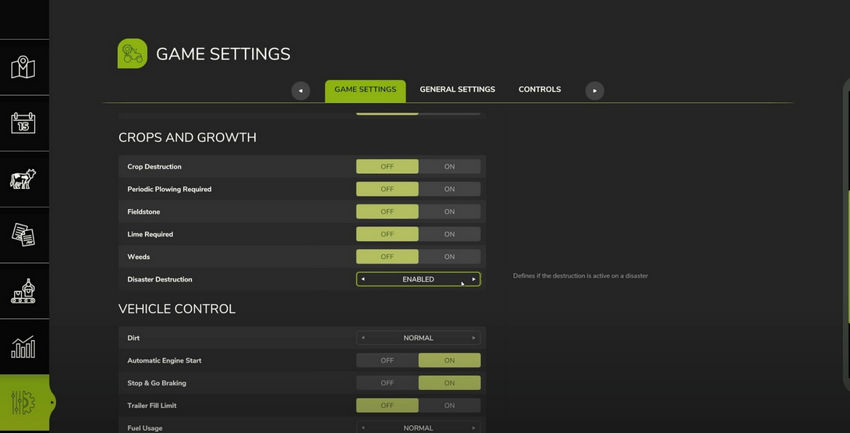Turn Lime Required ON
Screen dimensions: 850x433
[449, 234]
